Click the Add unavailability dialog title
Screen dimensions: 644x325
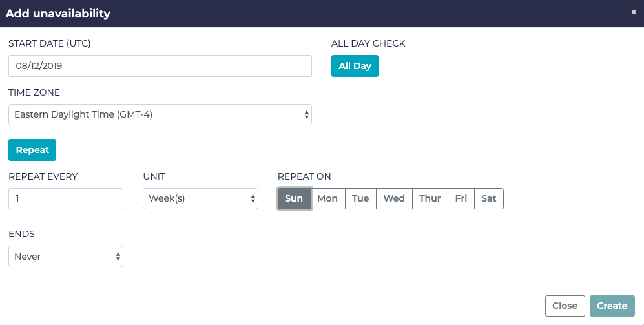click(58, 14)
